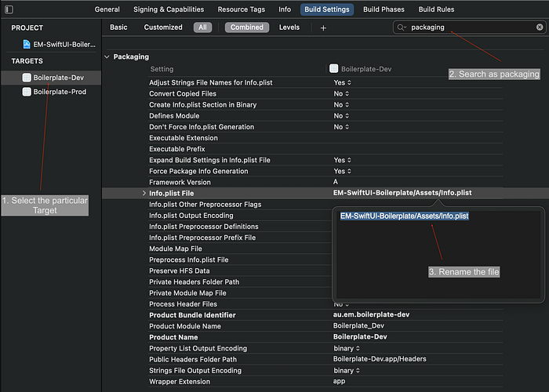Click Product Bundle Identifier value au.em.boilerplate-dev
This screenshot has height=392, width=549.
pyautogui.click(x=371, y=314)
